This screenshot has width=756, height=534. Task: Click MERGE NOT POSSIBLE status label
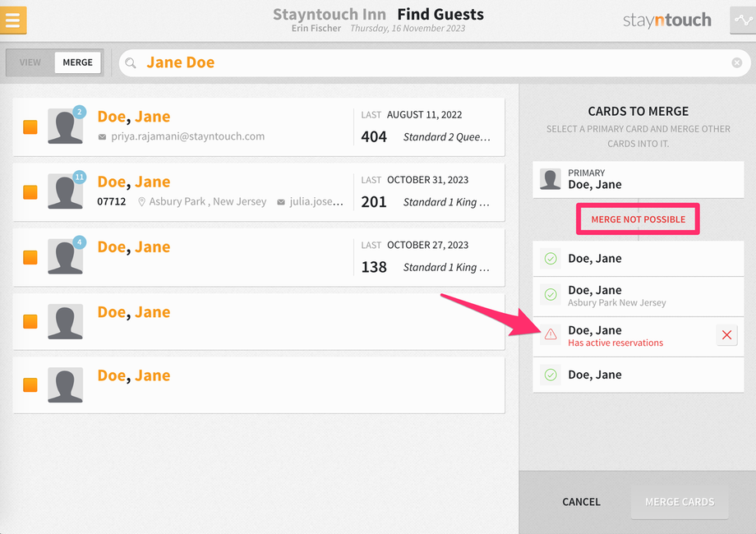point(638,219)
